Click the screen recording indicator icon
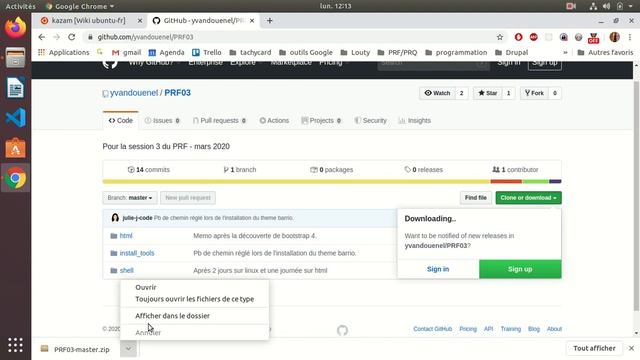The width and height of the screenshot is (640, 360). 571,6
